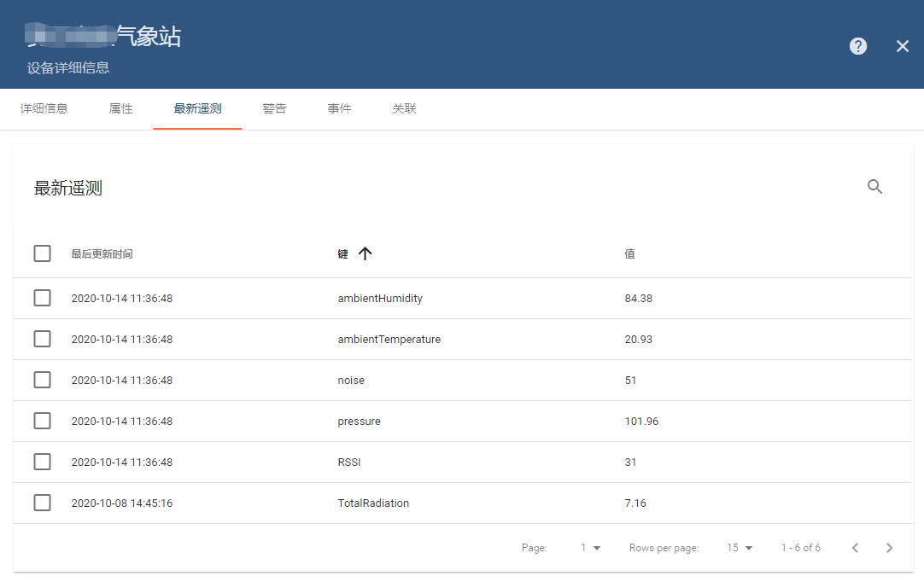Click the 值 column header
924x582 pixels.
(x=629, y=254)
